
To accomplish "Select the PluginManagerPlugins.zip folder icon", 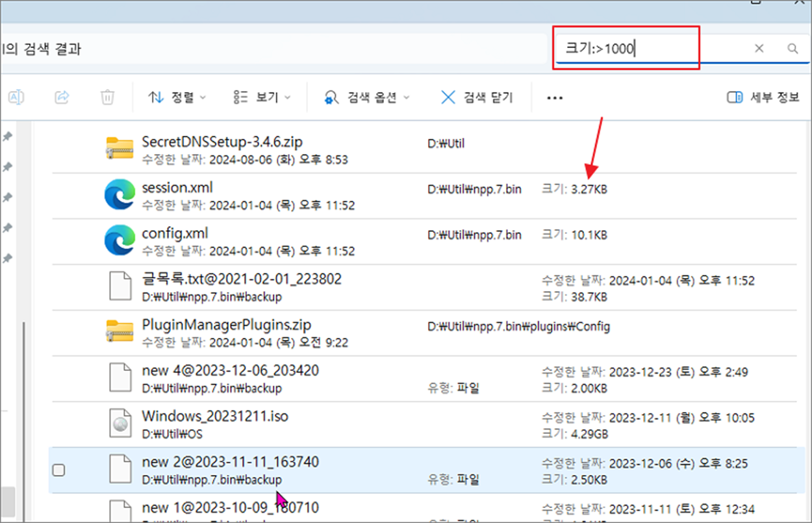I will [x=120, y=331].
